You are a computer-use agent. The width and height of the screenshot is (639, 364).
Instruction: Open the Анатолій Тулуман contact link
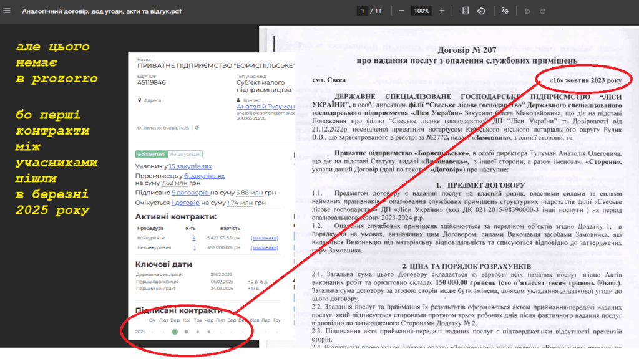[265, 107]
